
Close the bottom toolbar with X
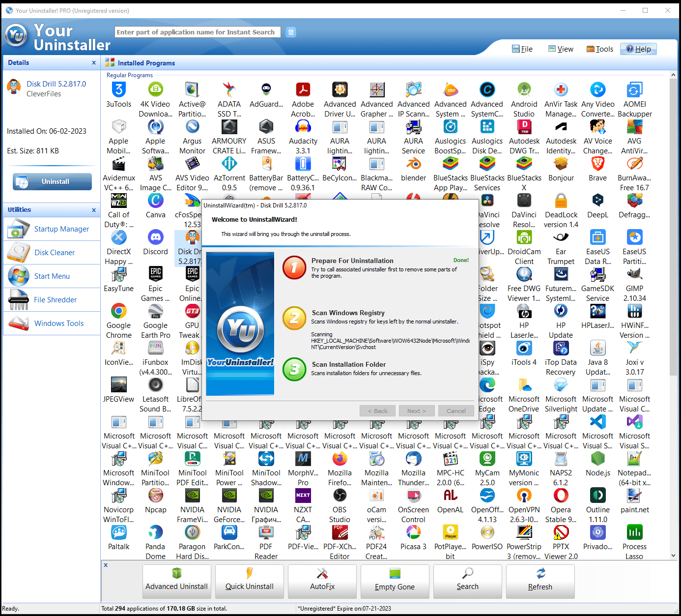click(106, 565)
